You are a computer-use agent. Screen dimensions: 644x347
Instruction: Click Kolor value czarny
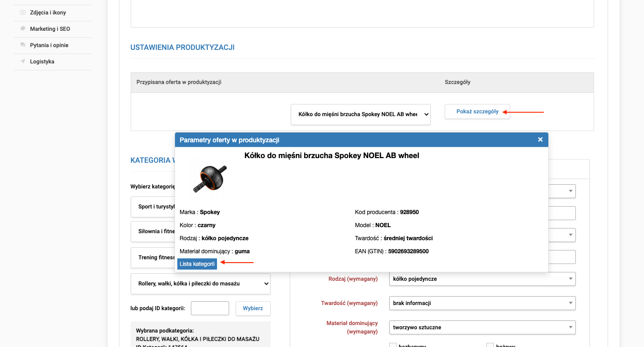pos(207,225)
